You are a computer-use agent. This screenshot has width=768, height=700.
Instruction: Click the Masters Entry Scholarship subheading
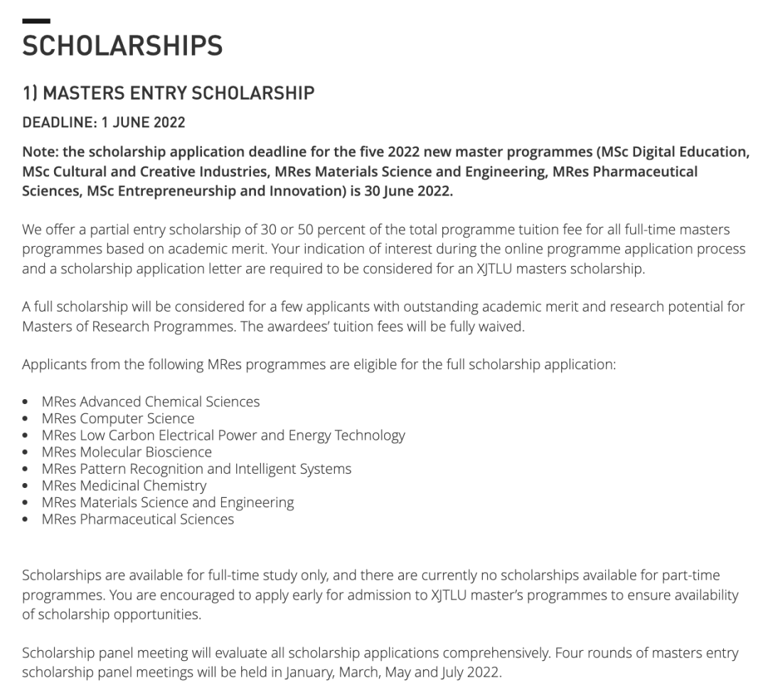168,93
